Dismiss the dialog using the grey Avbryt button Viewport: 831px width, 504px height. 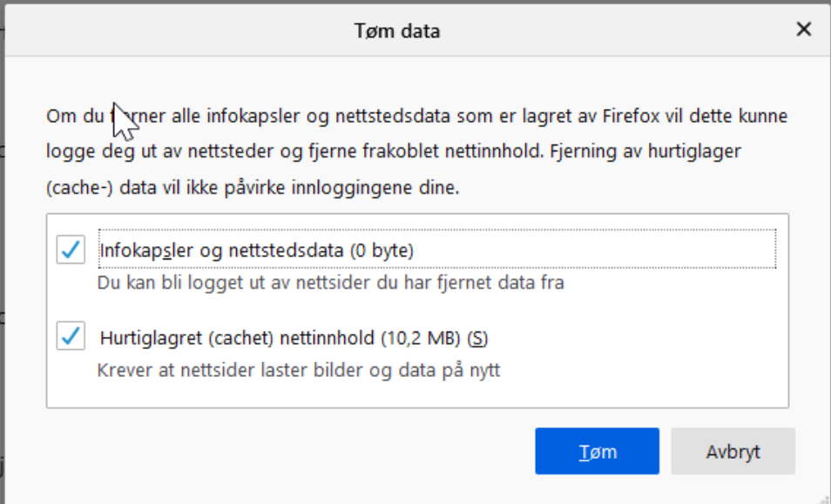(x=733, y=451)
